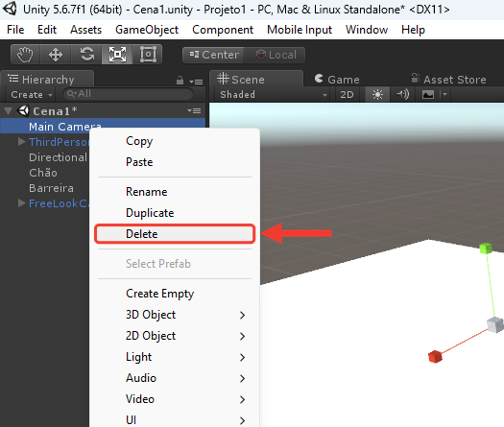
Task: Select the Move tool
Action: click(56, 55)
